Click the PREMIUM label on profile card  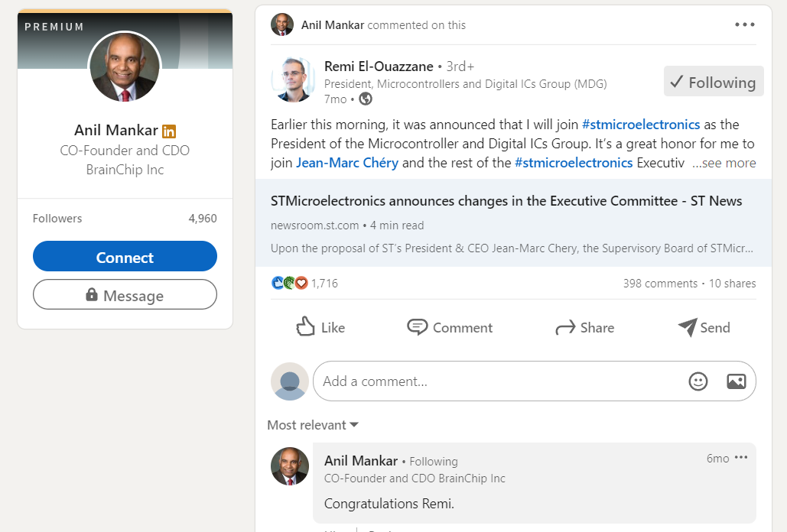click(x=54, y=27)
